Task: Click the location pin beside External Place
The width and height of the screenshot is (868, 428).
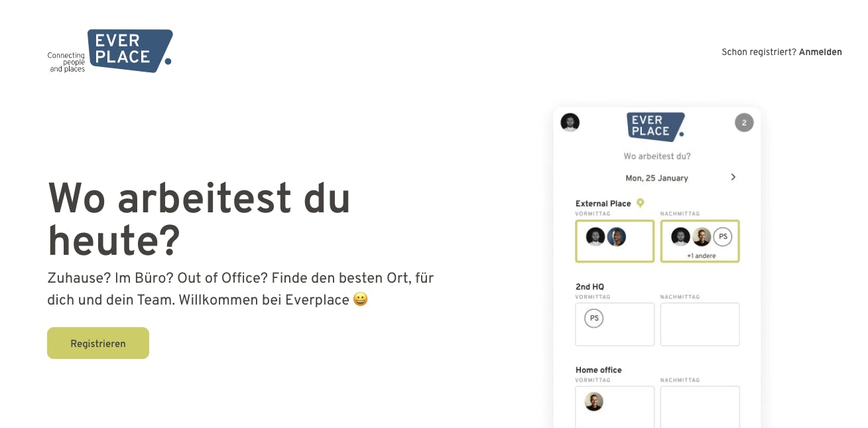Action: pos(640,203)
